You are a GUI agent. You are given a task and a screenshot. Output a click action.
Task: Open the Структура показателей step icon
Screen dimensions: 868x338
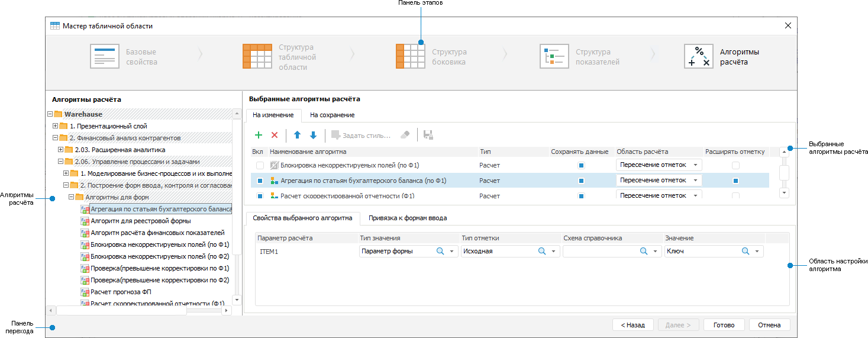click(554, 56)
